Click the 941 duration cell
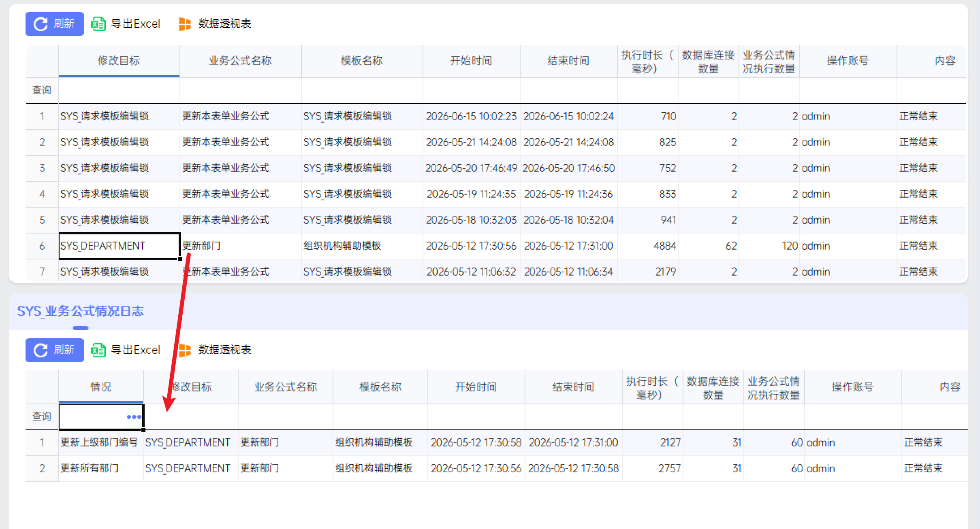Screen dimensions: 980x529 [648, 220]
